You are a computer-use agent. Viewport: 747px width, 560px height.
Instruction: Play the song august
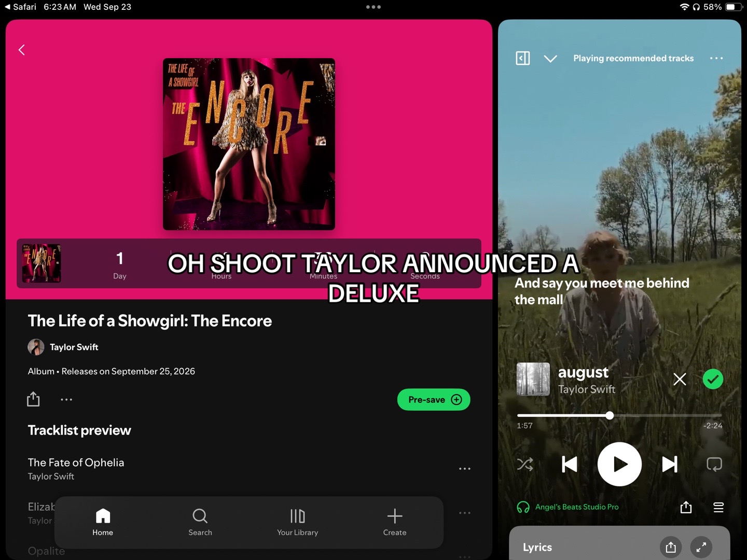point(619,464)
